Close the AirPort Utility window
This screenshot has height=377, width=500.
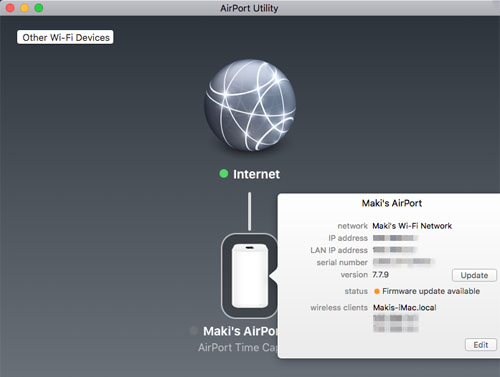[10, 8]
